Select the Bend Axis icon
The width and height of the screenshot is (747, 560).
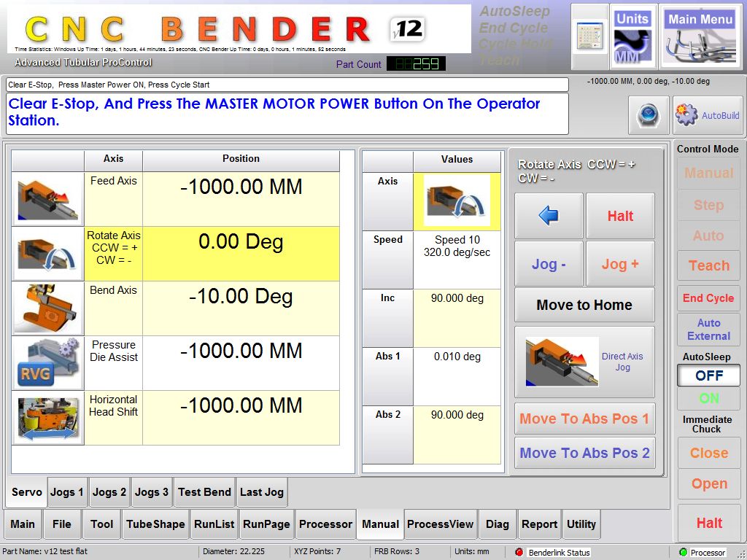47,308
